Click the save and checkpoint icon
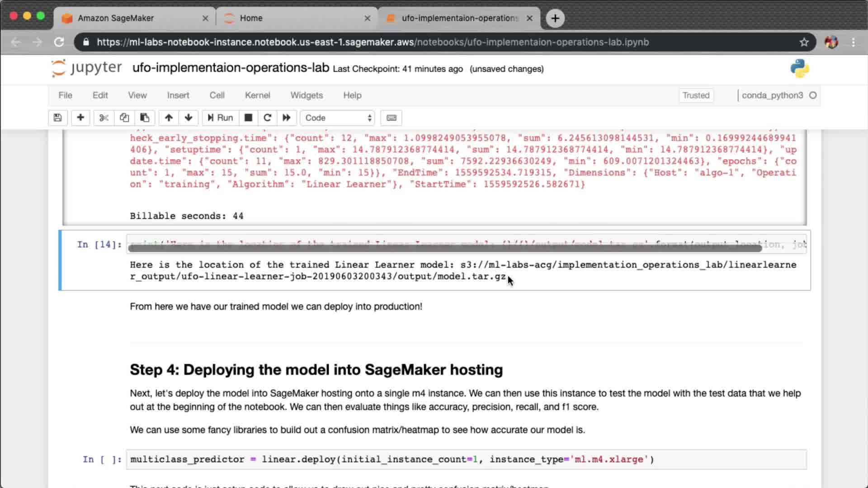868x488 pixels. coord(57,118)
